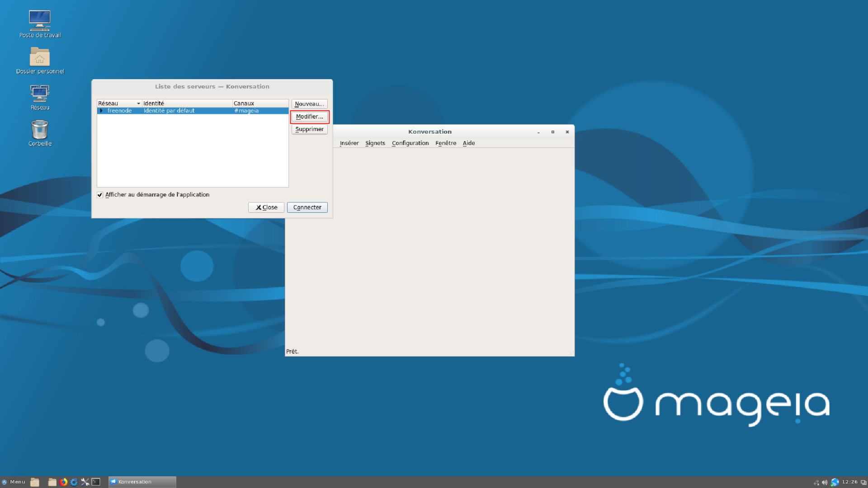Click the volume speaker tray icon
This screenshot has height=488, width=868.
coord(825,483)
